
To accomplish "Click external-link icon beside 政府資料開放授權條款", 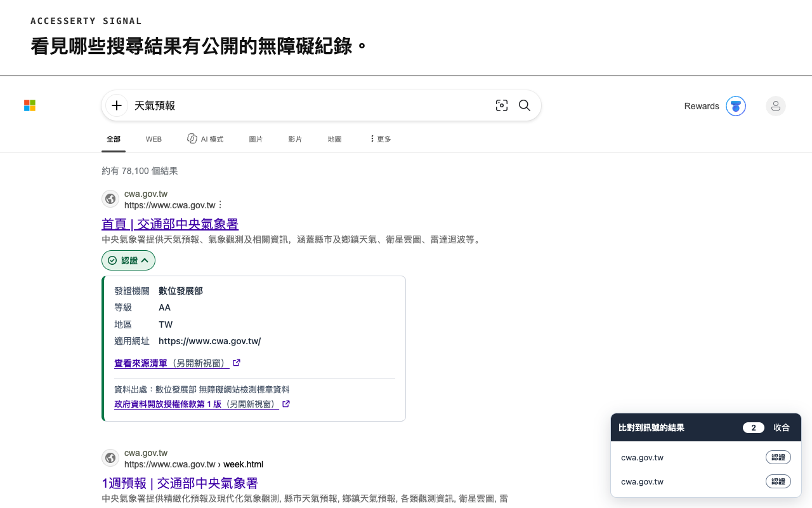I will pos(286,404).
